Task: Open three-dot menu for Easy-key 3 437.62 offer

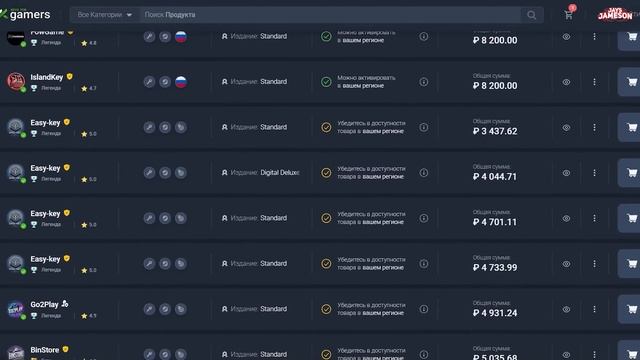Action: (594, 127)
